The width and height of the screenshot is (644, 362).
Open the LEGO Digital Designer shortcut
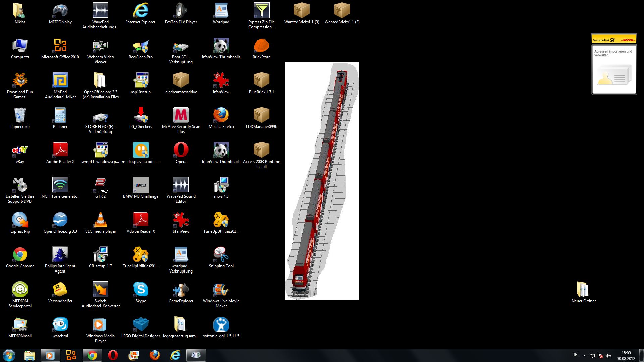pyautogui.click(x=141, y=327)
